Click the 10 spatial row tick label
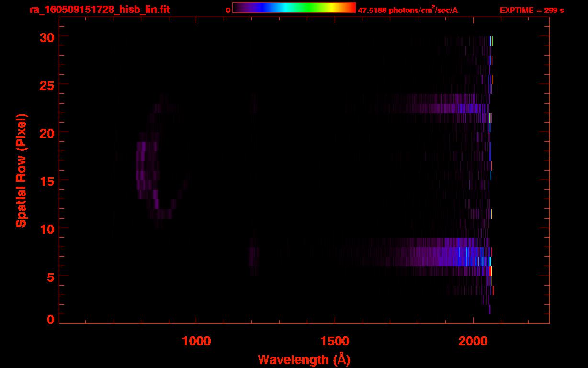The width and height of the screenshot is (588, 368). [46, 229]
